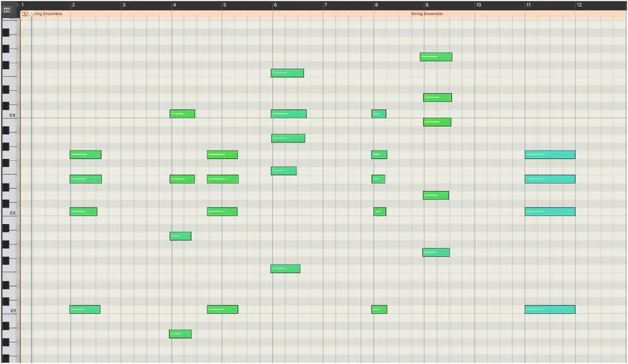
Task: Select the short E2 note at bar 8
Action: click(x=378, y=179)
